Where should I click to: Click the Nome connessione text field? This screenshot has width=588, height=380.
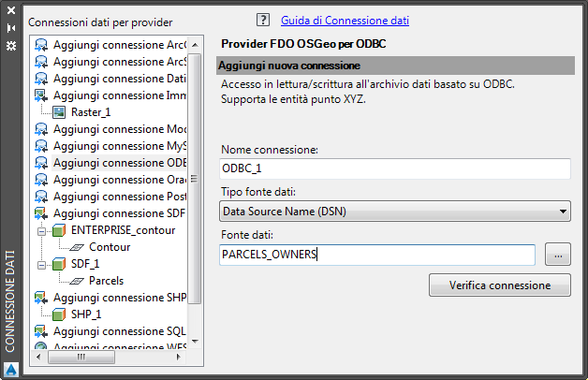pyautogui.click(x=395, y=168)
